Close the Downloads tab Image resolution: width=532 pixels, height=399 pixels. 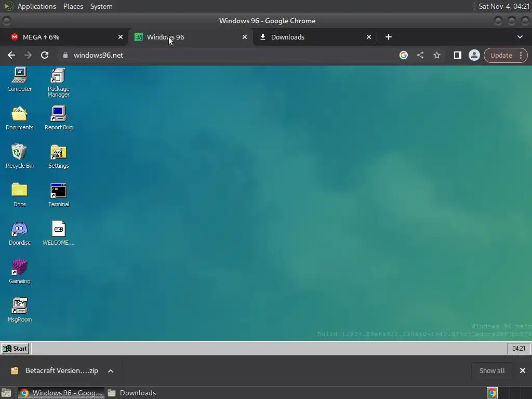369,37
